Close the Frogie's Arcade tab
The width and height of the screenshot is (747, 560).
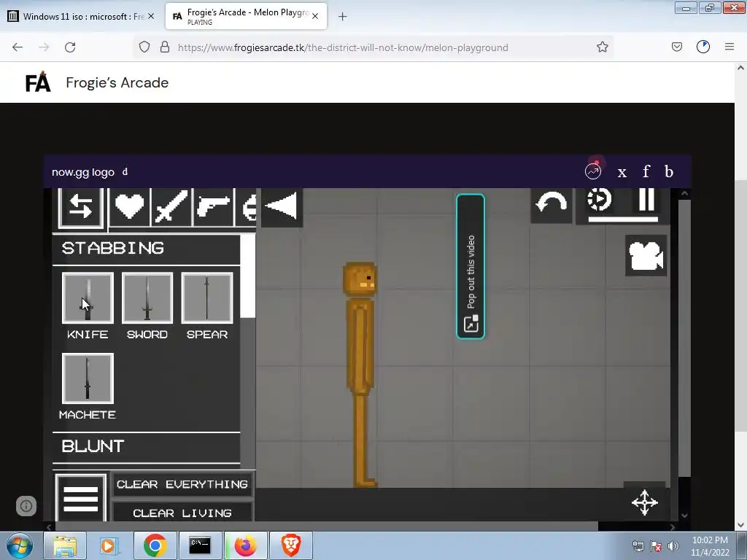(x=315, y=17)
